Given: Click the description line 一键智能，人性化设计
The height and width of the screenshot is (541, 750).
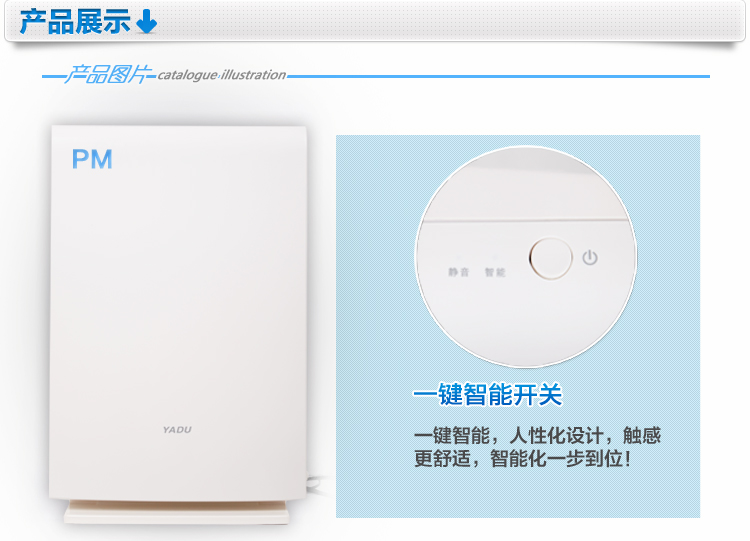Looking at the screenshot, I should pyautogui.click(x=537, y=436).
